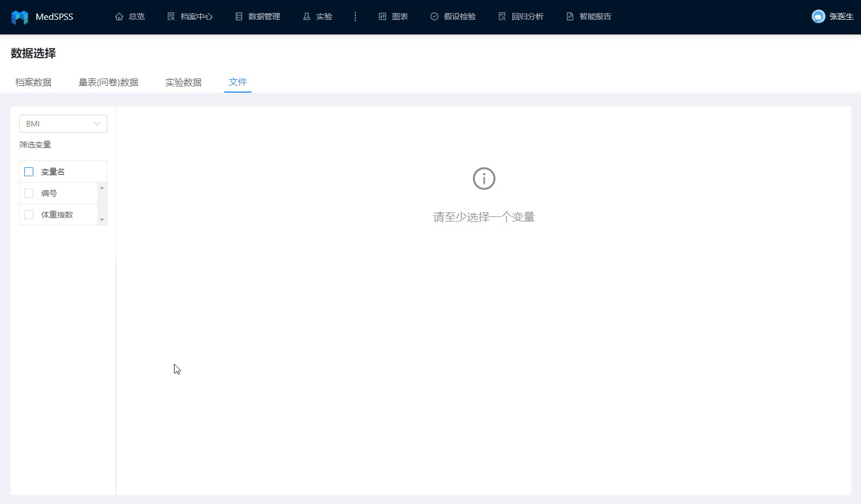The width and height of the screenshot is (861, 504).
Task: Click the 回归分析 search document icon
Action: (x=502, y=17)
